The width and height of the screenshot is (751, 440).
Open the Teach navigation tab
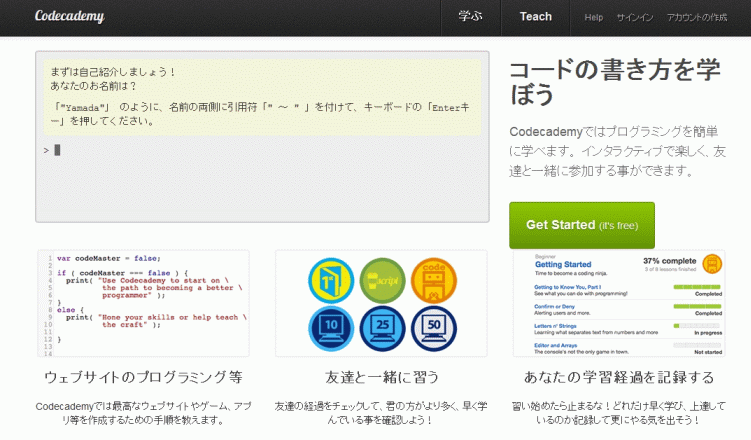tap(535, 17)
